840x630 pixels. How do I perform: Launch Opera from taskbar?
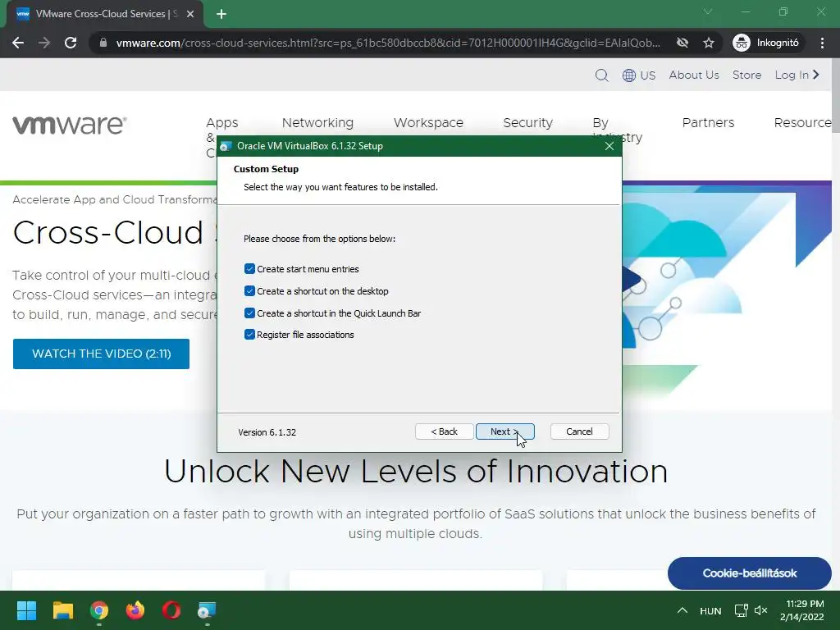171,610
